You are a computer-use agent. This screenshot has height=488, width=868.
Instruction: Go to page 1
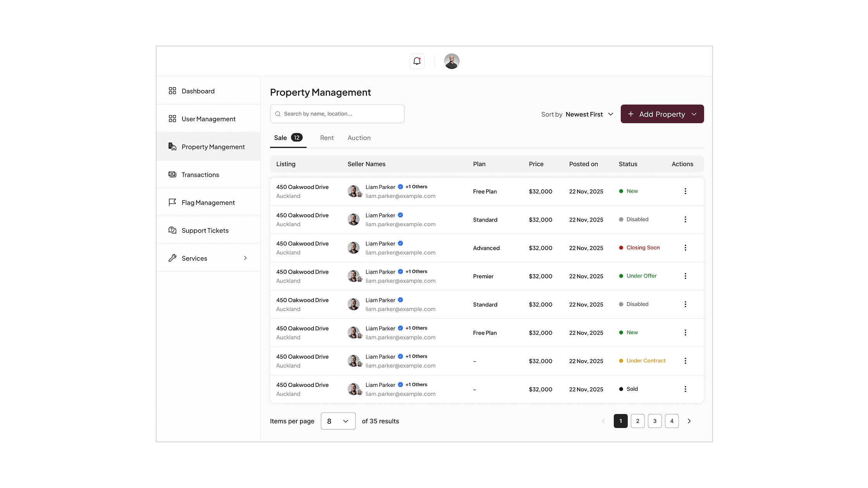tap(621, 421)
